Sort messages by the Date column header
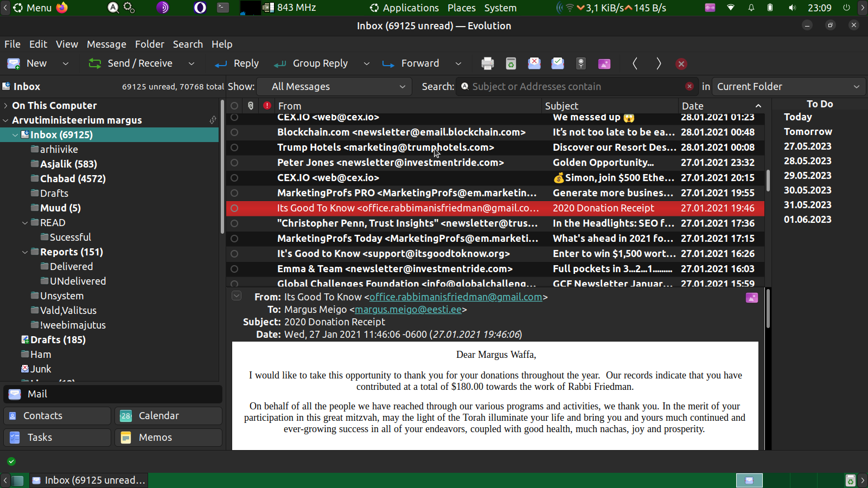The width and height of the screenshot is (868, 488). pos(722,106)
